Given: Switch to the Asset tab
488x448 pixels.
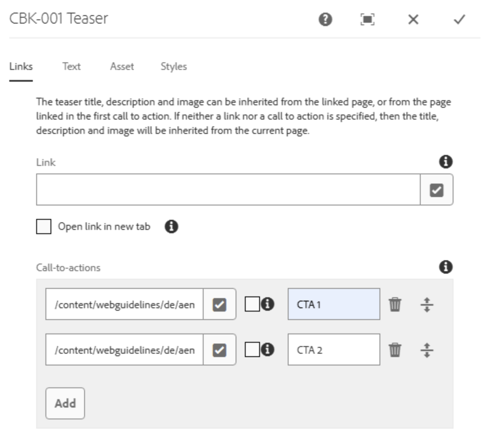Looking at the screenshot, I should (122, 67).
